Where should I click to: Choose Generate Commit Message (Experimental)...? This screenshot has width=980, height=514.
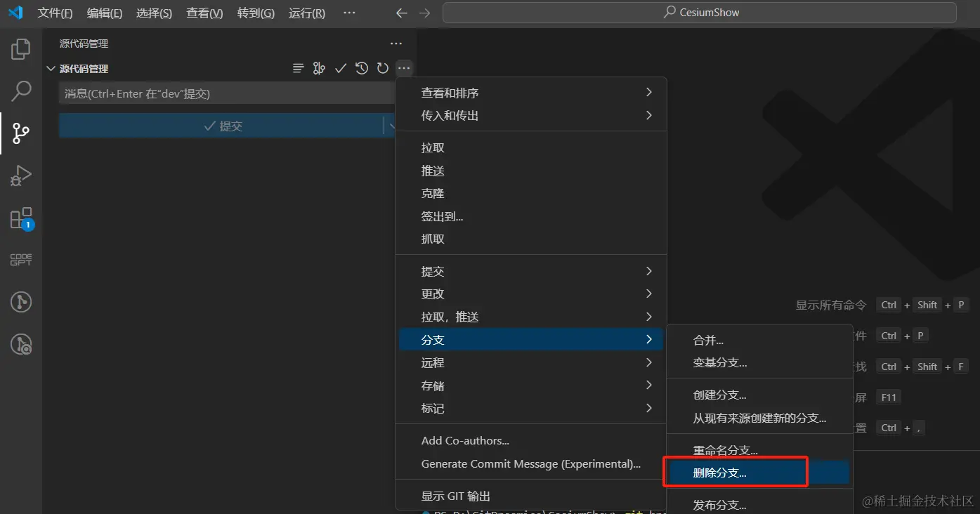click(x=531, y=463)
